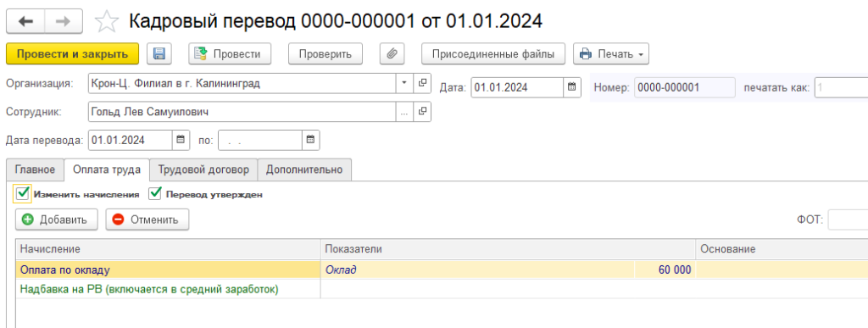Open the Организация record with its open-form icon
The image size is (868, 328).
click(422, 83)
